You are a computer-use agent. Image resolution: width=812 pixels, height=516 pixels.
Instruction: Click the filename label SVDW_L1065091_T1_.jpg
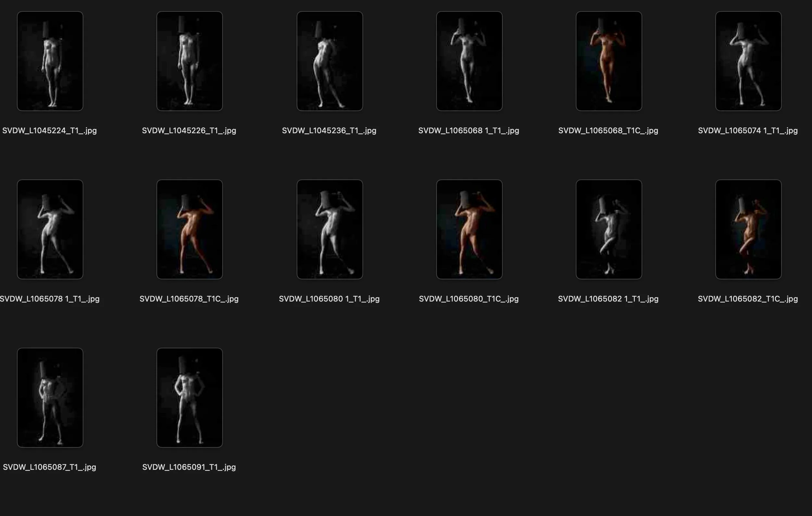point(189,468)
